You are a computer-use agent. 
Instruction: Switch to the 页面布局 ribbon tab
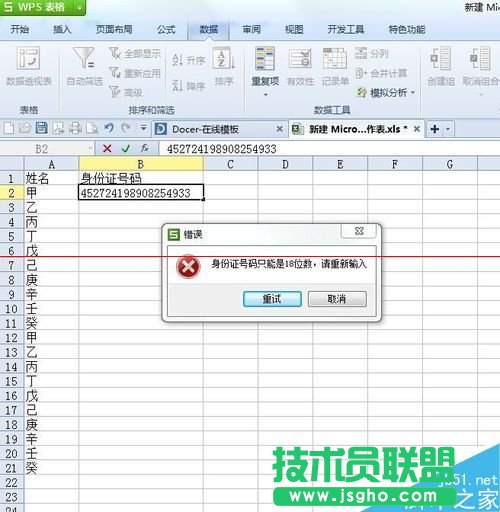[x=114, y=30]
